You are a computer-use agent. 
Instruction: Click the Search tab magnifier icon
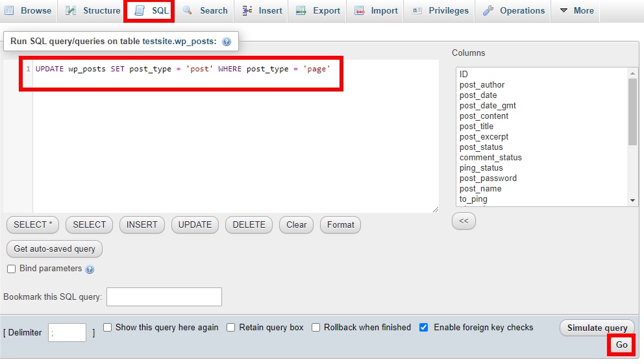click(x=187, y=10)
